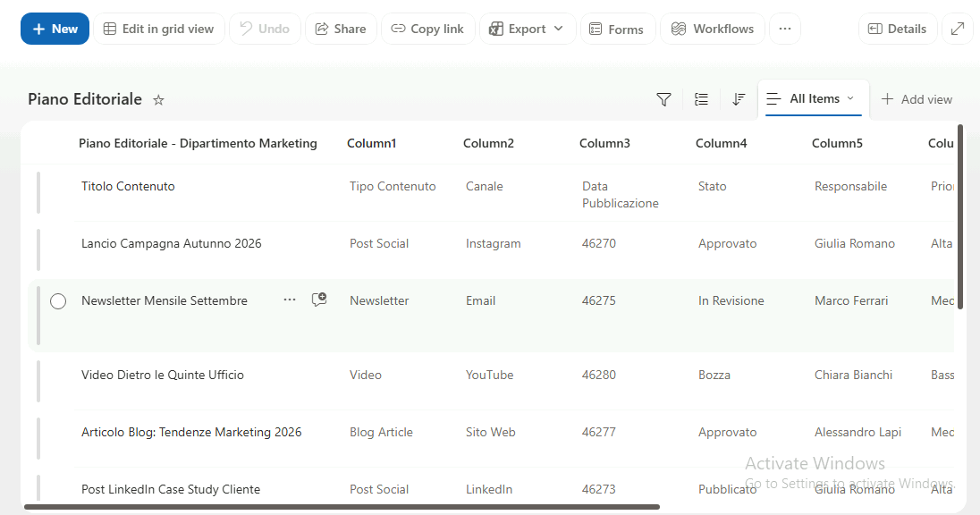Open the Column3 header menu
This screenshot has height=515, width=980.
(x=604, y=143)
